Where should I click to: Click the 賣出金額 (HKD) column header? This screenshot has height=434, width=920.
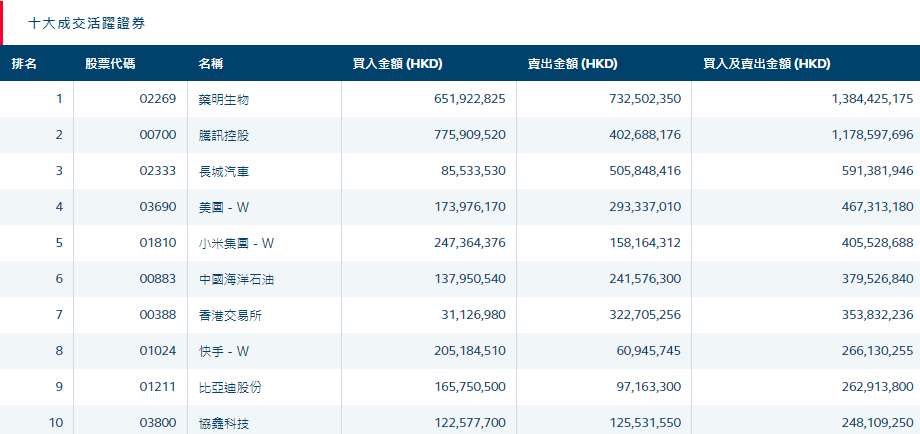573,64
